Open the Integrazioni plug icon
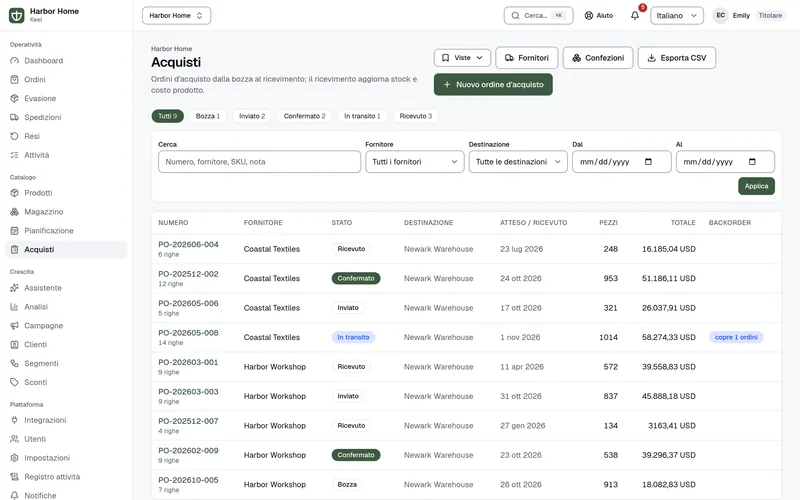The height and width of the screenshot is (500, 800). pyautogui.click(x=14, y=420)
